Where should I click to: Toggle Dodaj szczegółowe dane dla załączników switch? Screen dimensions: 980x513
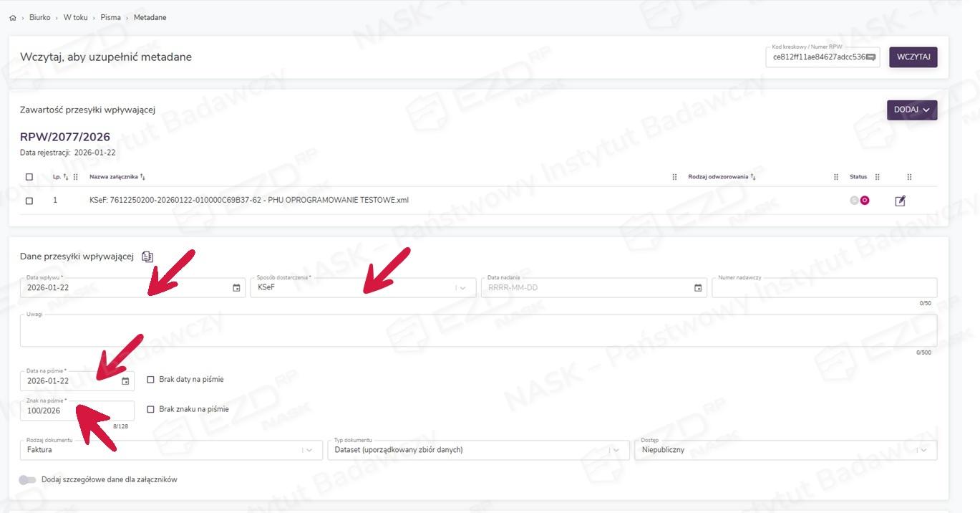pos(27,480)
